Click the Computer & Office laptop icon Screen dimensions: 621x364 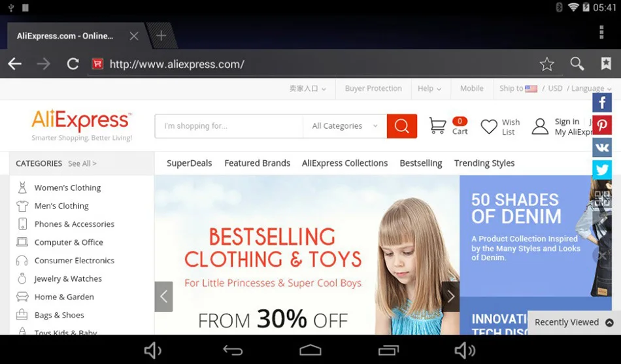tap(22, 242)
